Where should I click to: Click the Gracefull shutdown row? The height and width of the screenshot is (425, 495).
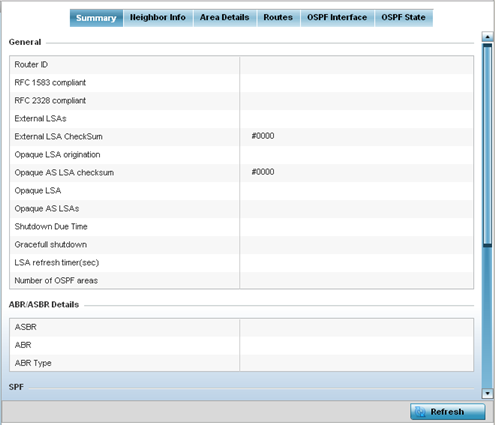pos(241,245)
